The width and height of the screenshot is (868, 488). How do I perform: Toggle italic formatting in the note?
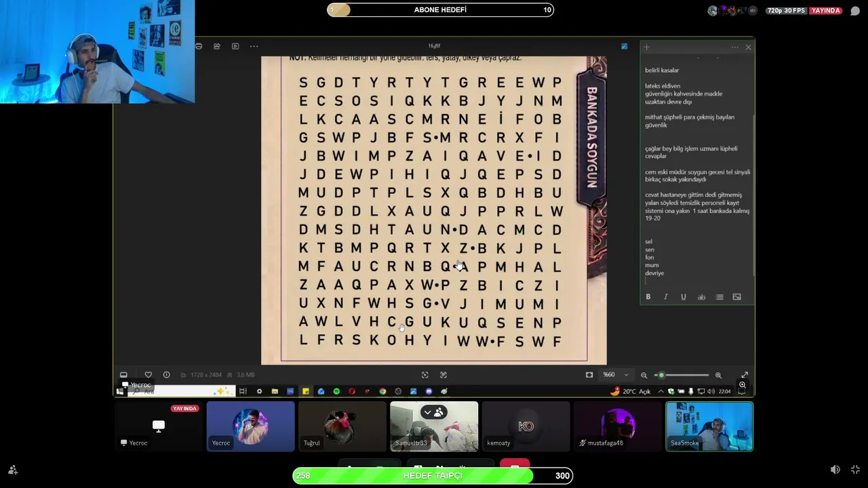tap(666, 297)
